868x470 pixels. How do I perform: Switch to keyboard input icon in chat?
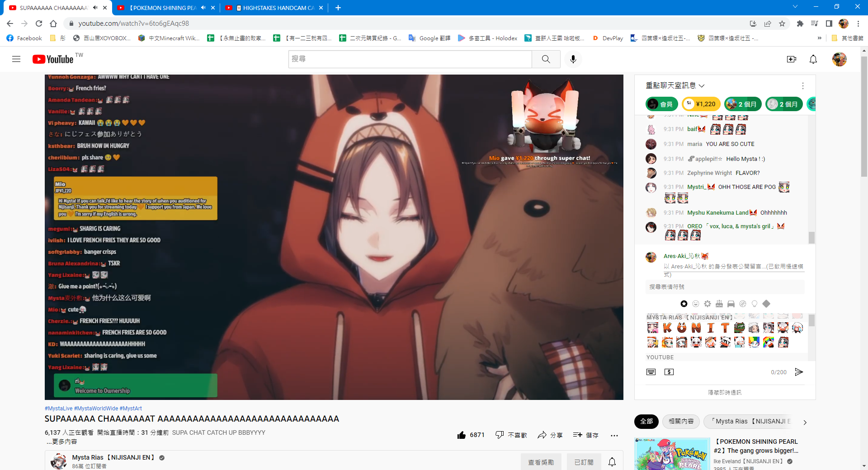651,372
